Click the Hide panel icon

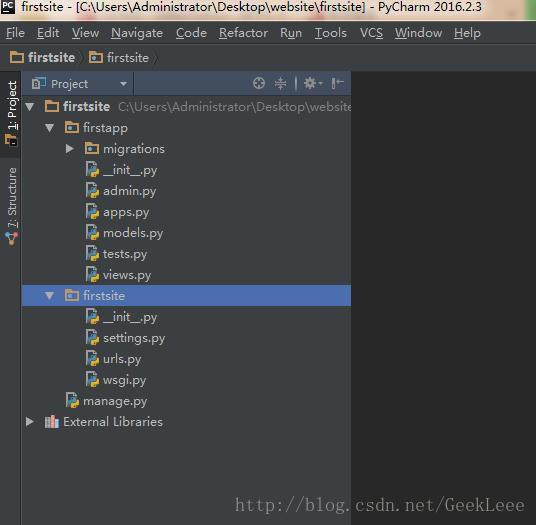337,83
